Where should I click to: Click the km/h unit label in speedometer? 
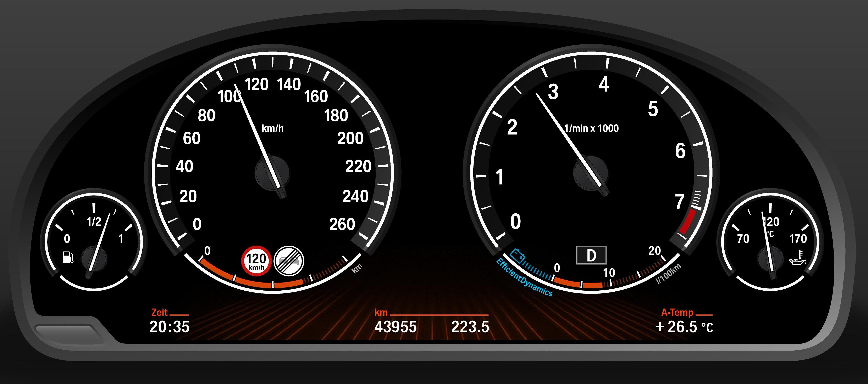coord(273,128)
